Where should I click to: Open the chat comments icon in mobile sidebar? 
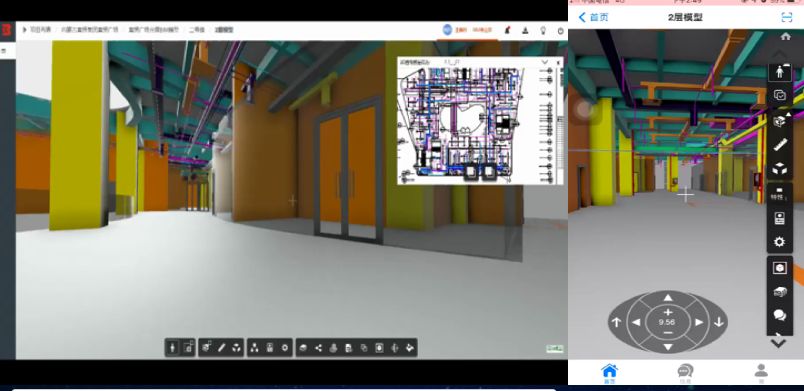[779, 315]
